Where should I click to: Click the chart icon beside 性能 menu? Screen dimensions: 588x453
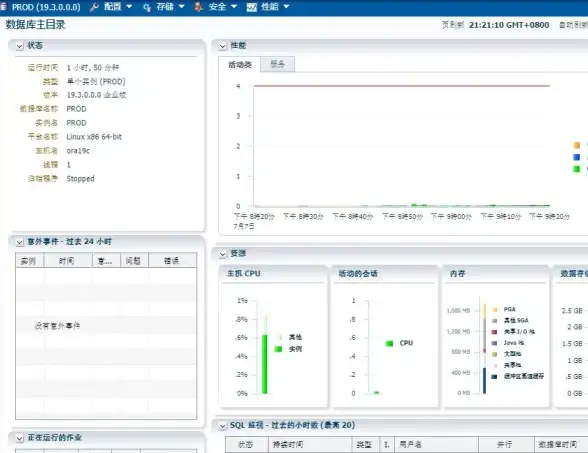pos(252,7)
